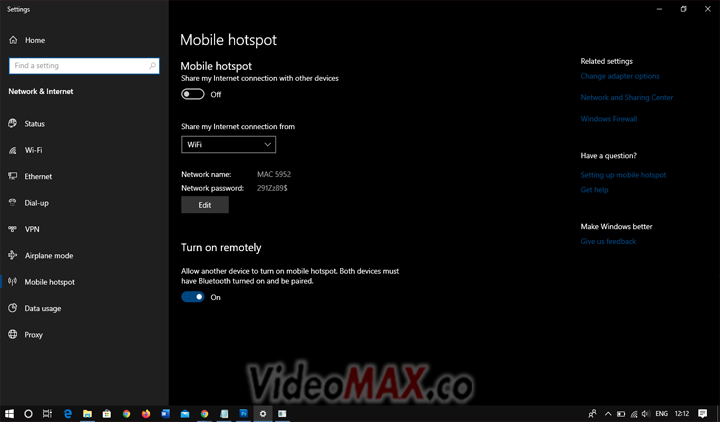Open the Windows Start menu

[x=9, y=414]
